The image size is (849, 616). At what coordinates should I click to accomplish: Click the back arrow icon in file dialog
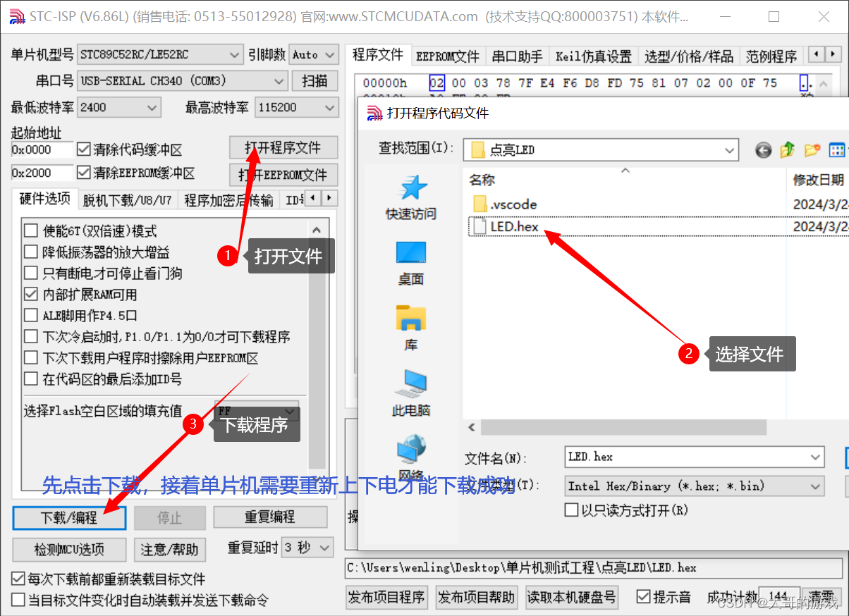pos(763,149)
